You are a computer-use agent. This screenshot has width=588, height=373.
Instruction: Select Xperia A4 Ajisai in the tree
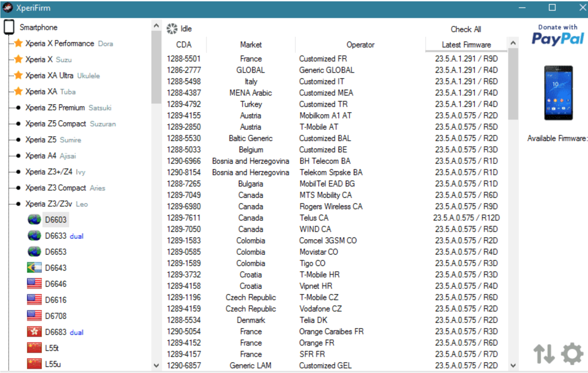51,156
